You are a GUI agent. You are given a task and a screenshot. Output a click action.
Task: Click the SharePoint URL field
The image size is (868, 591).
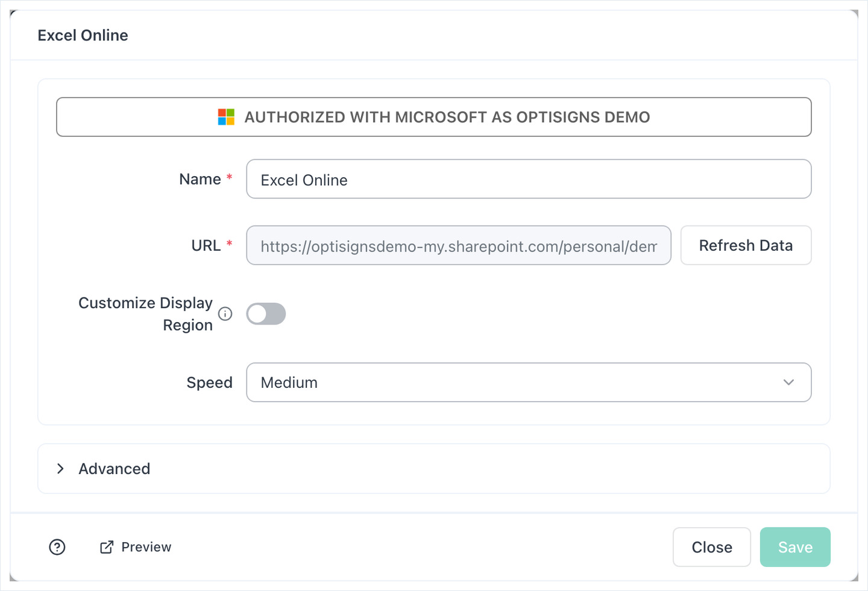(x=459, y=245)
